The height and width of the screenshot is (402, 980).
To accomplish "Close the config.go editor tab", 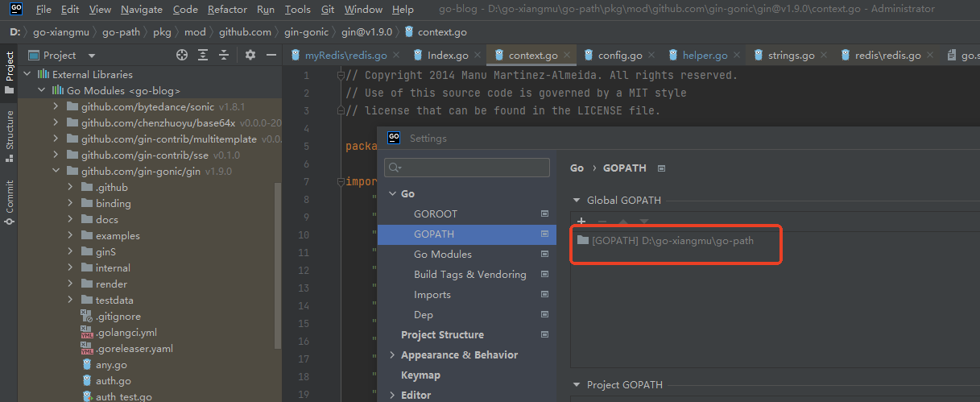I will (652, 56).
